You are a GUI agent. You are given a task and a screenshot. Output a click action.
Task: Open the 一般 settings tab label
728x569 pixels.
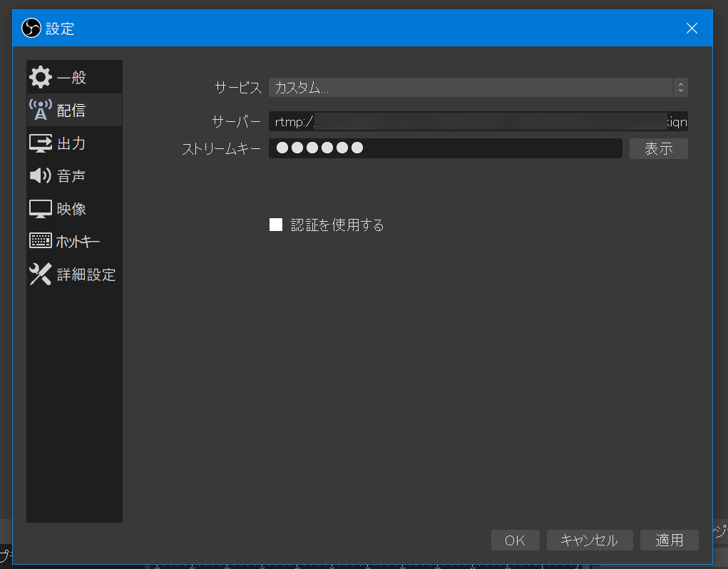click(x=71, y=78)
